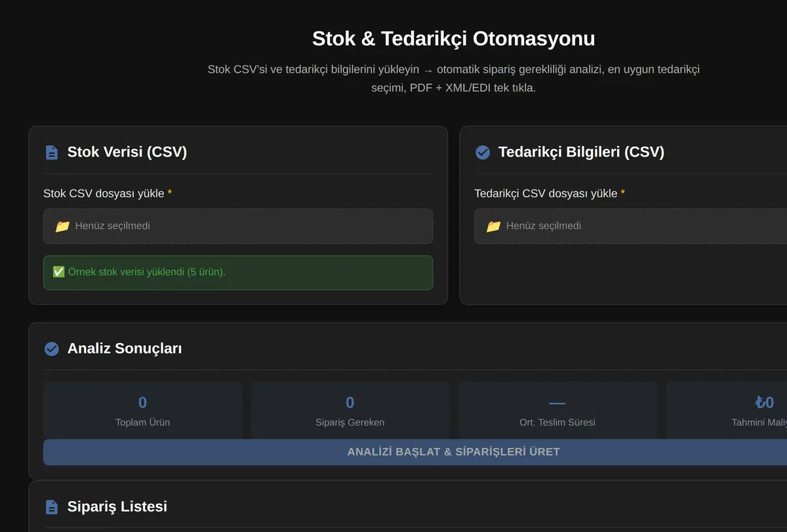
Task: Click the document icon beside Stok Verisi (CSV)
Action: [x=51, y=152]
